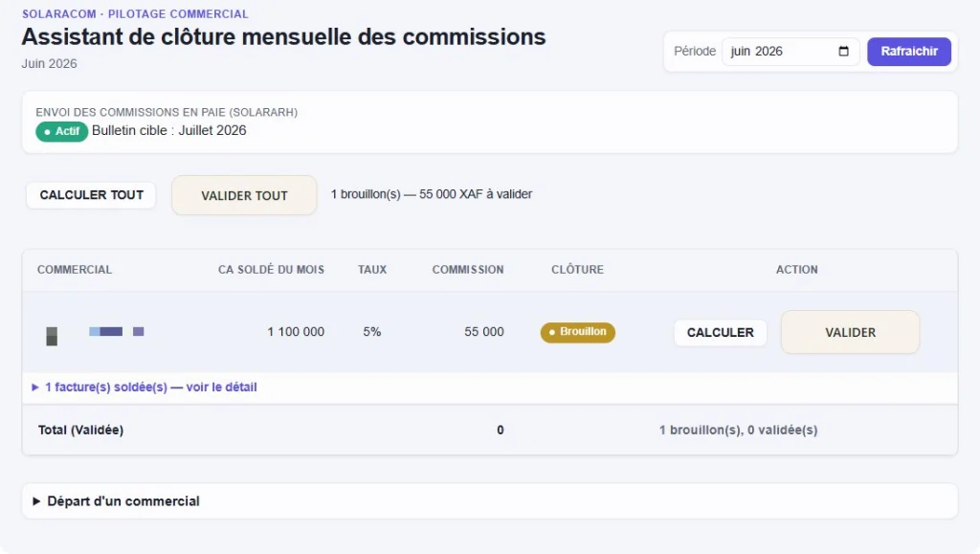Click the CLÔTURE column header
The height and width of the screenshot is (554, 980).
(577, 270)
